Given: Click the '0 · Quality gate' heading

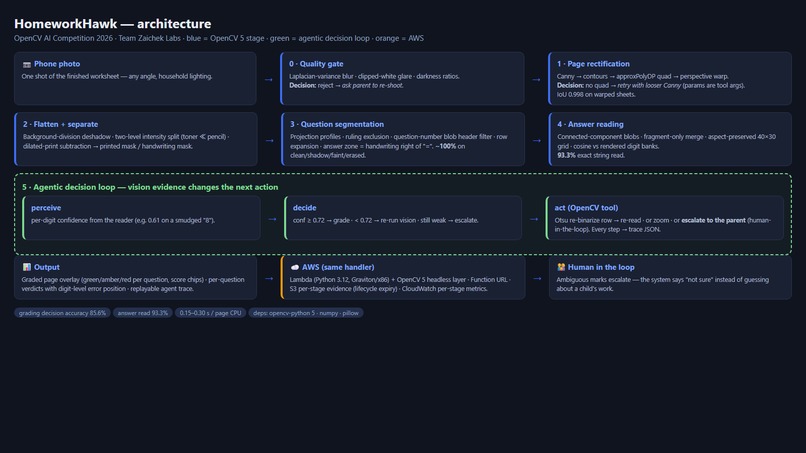Looking at the screenshot, I should click(x=316, y=64).
